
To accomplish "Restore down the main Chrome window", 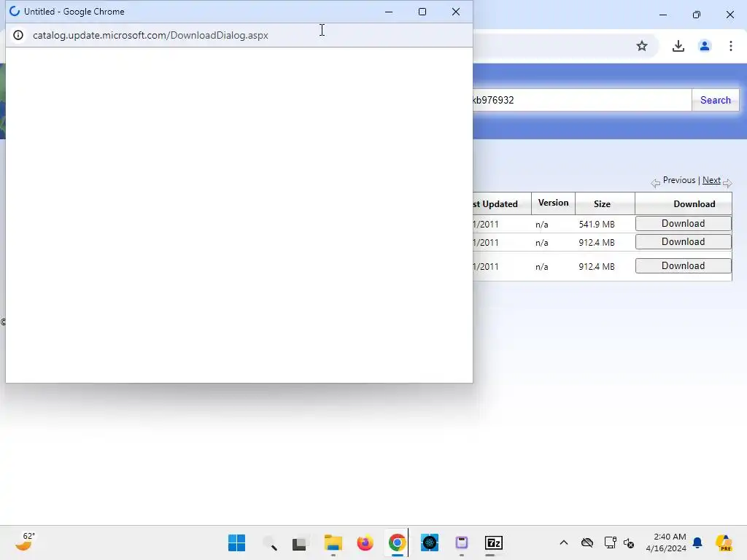I will (x=696, y=15).
